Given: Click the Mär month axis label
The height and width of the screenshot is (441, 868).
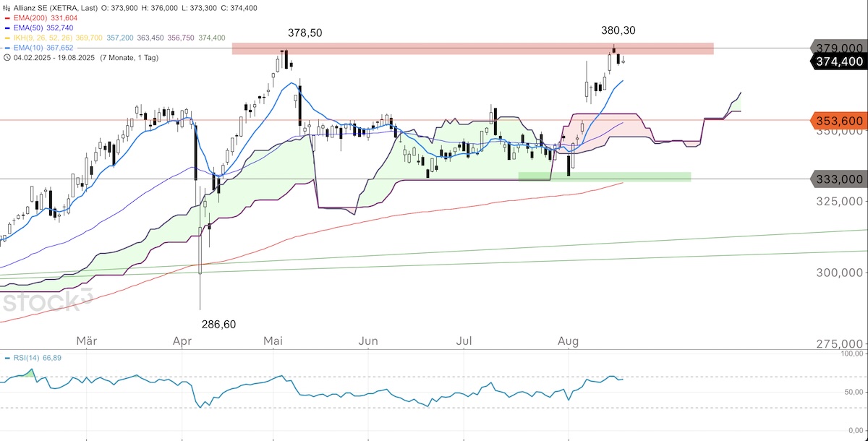Looking at the screenshot, I should coord(87,340).
